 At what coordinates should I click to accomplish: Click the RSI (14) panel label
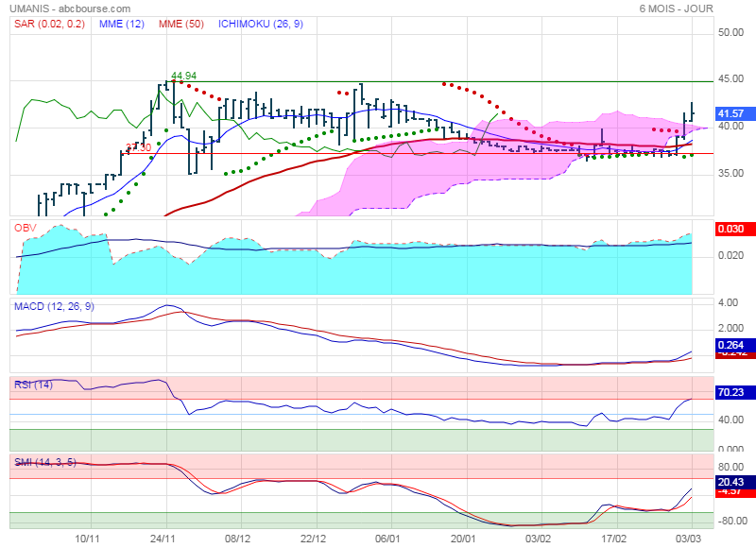coord(33,384)
